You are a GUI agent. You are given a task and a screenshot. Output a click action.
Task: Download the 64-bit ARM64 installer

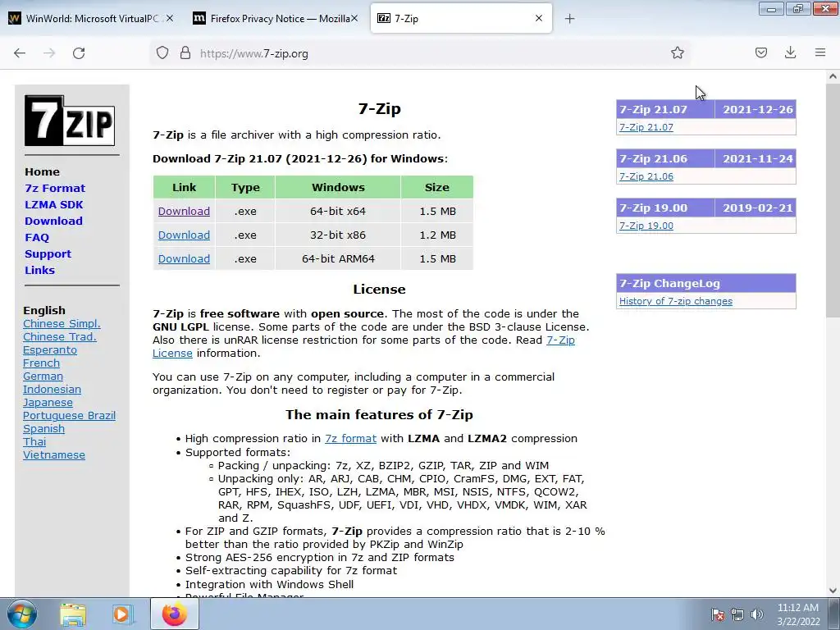click(x=184, y=258)
